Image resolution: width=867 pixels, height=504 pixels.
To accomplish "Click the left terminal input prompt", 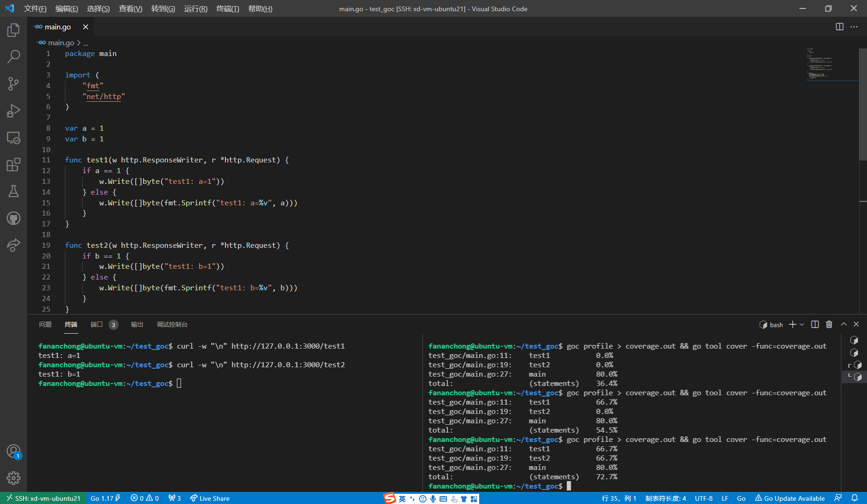I will tap(179, 384).
